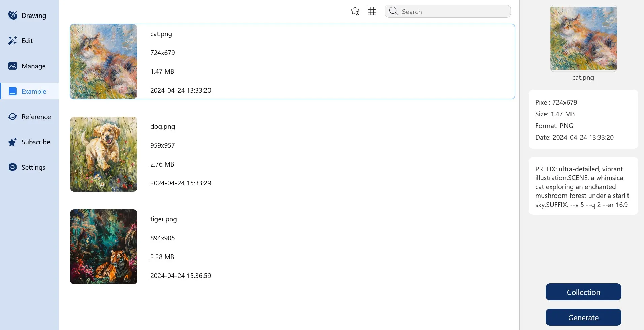The height and width of the screenshot is (330, 644).
Task: Select the tiger.png thumbnail
Action: (x=104, y=247)
